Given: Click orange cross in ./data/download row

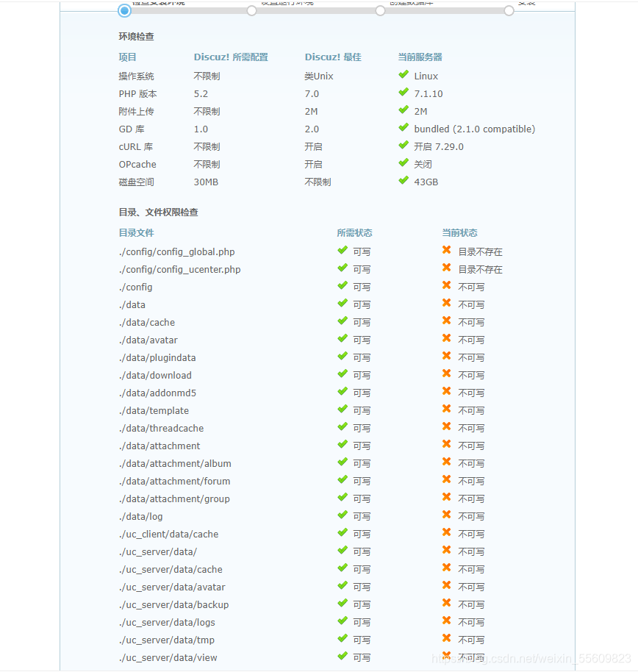Looking at the screenshot, I should [446, 373].
